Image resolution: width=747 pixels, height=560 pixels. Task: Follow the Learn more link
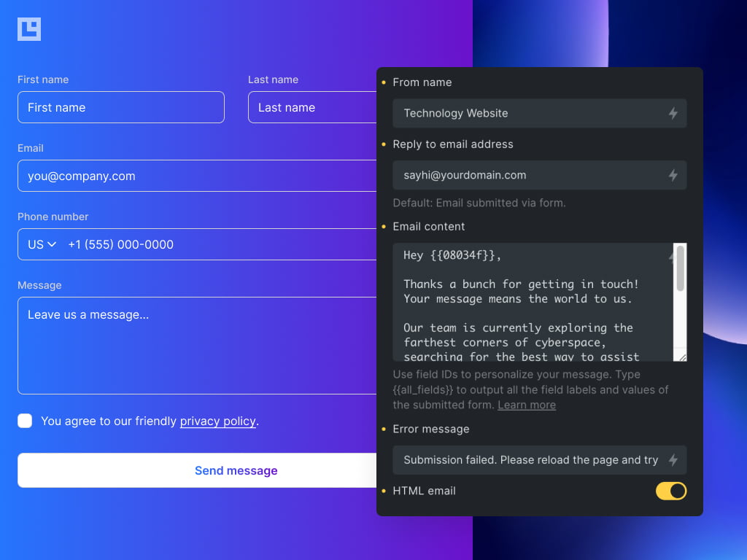click(526, 405)
